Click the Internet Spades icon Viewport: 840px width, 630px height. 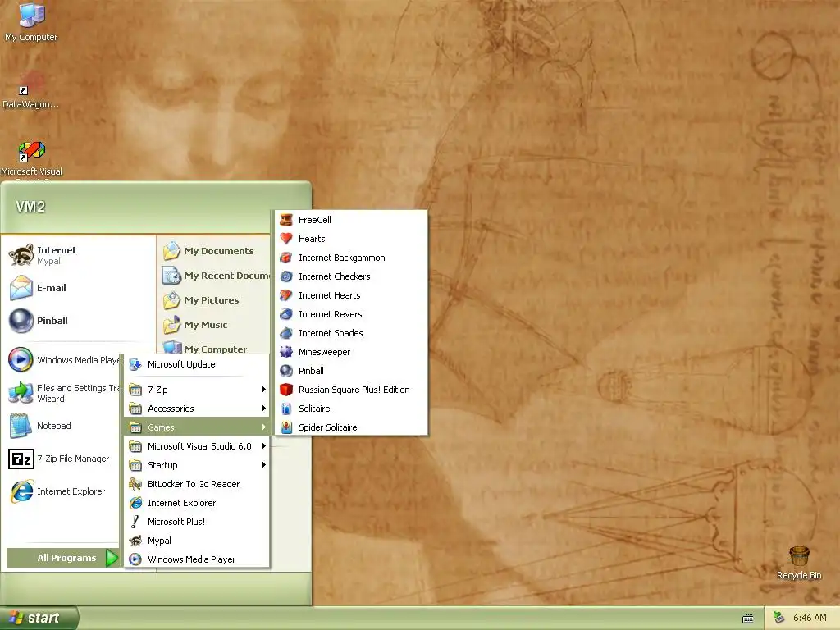(x=286, y=333)
